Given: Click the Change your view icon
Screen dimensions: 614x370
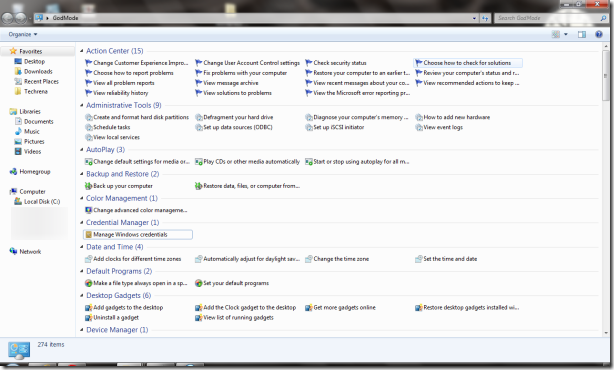Looking at the screenshot, I should 556,34.
